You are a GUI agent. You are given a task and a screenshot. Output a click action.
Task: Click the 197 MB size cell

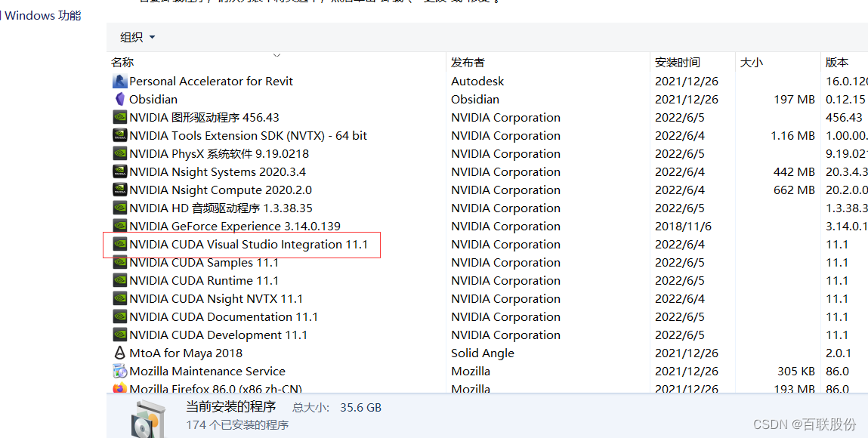coord(794,100)
